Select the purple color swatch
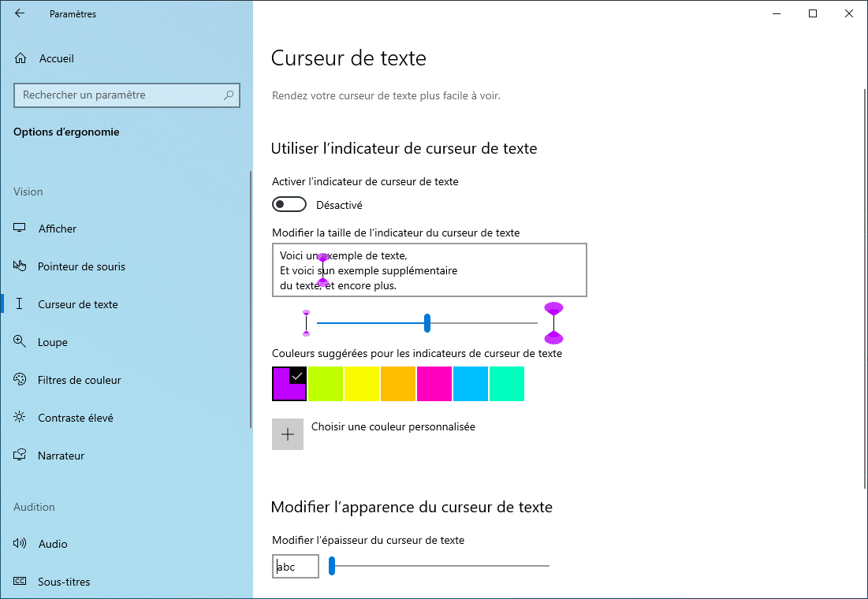Viewport: 868px width, 599px height. coord(289,384)
